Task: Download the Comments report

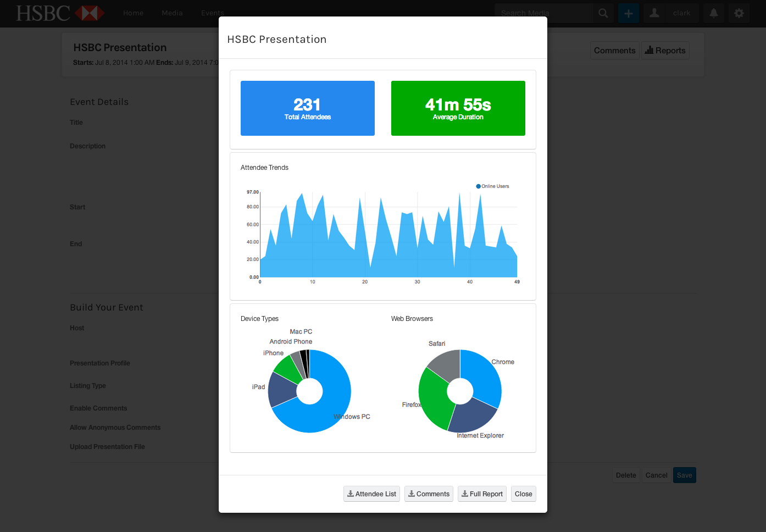Action: 429,494
